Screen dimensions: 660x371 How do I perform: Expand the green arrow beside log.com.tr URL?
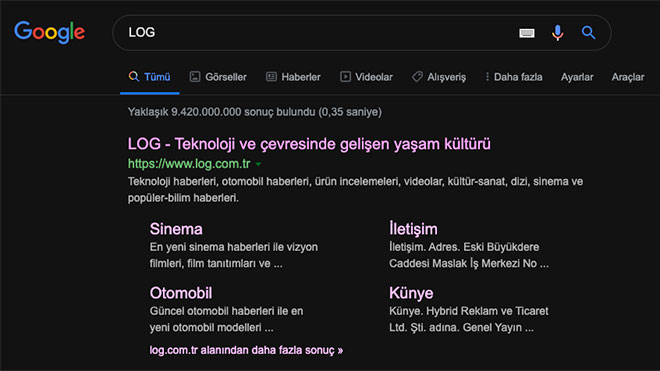coord(258,164)
